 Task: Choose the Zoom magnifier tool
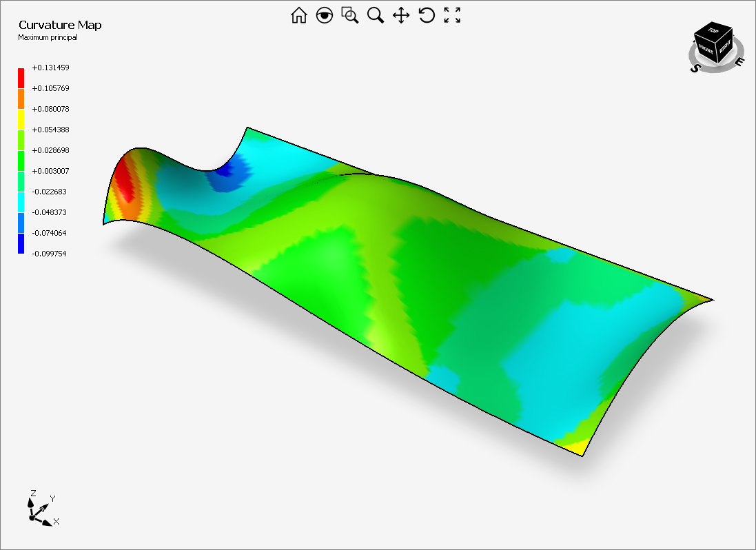[x=376, y=15]
